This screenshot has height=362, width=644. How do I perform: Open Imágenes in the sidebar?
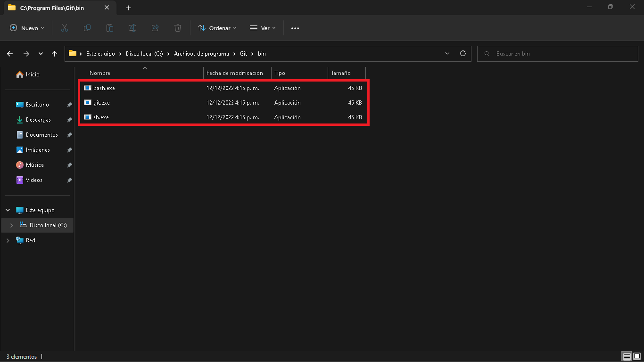(x=38, y=150)
